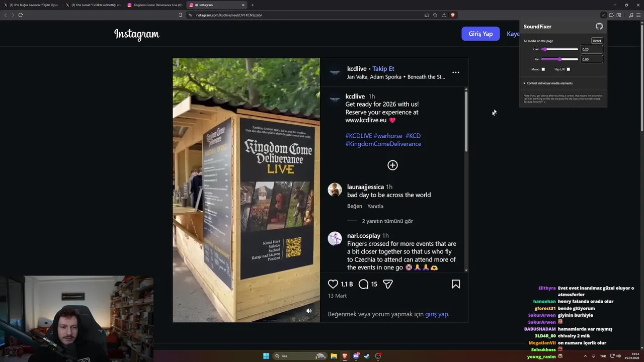The image size is (644, 362).
Task: Show hidden system tray icons
Action: [x=586, y=356]
